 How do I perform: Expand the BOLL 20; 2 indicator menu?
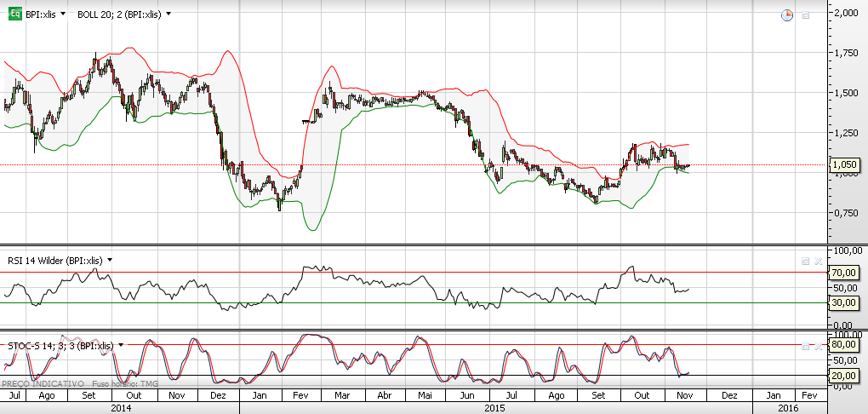(168, 14)
